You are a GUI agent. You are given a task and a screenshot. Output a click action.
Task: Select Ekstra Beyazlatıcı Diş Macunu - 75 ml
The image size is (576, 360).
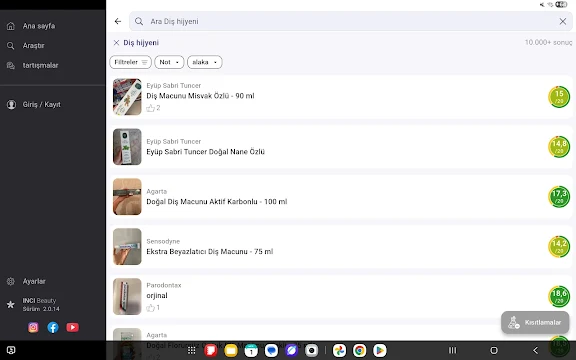tap(210, 252)
